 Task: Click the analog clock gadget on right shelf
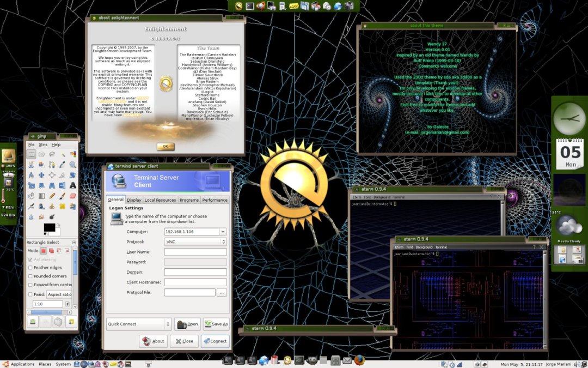click(x=569, y=119)
